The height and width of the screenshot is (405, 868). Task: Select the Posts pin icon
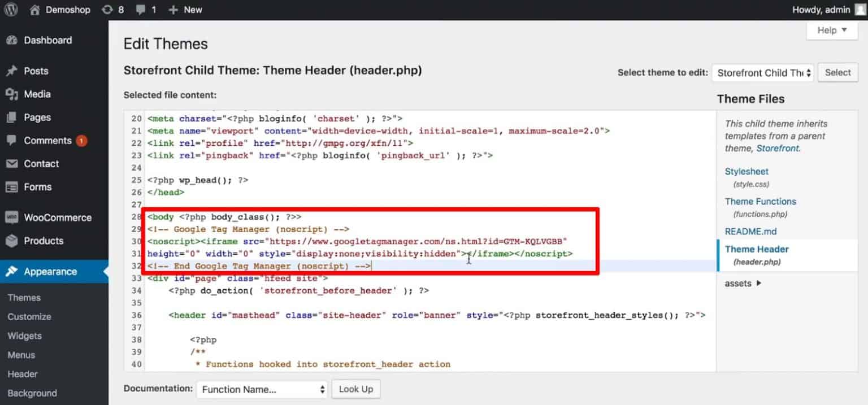click(12, 70)
